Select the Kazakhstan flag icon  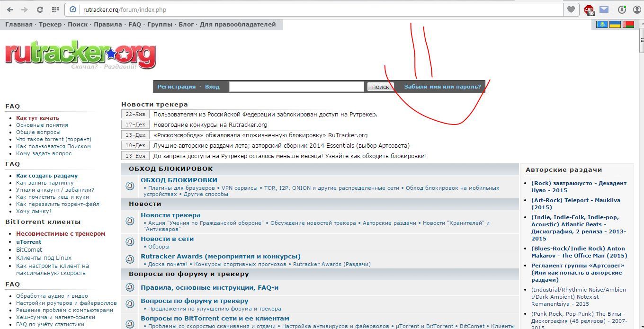click(602, 24)
